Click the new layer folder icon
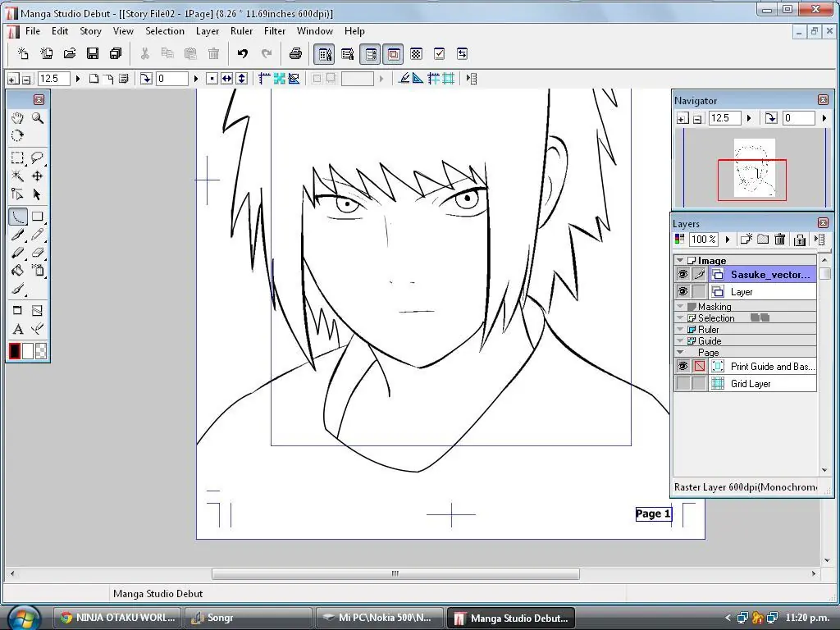 [x=763, y=240]
